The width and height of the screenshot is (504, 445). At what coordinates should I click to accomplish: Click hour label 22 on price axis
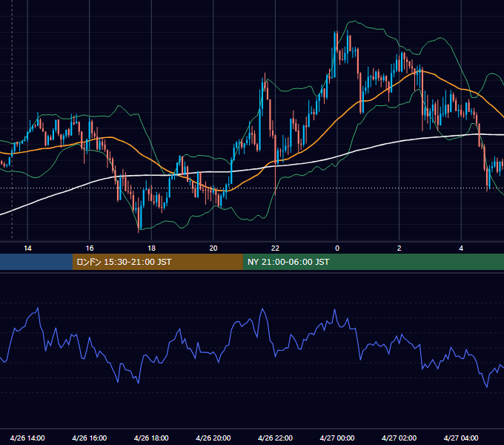[x=275, y=248]
